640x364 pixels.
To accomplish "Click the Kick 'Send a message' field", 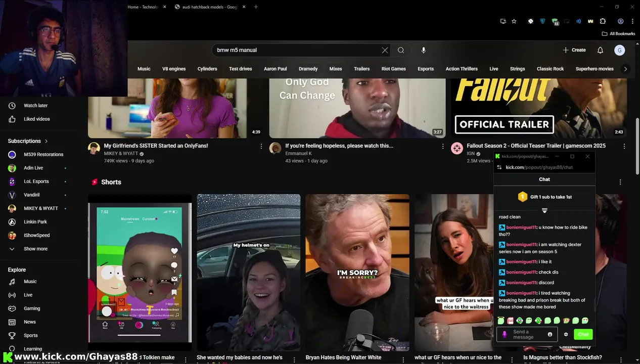I will [x=527, y=334].
